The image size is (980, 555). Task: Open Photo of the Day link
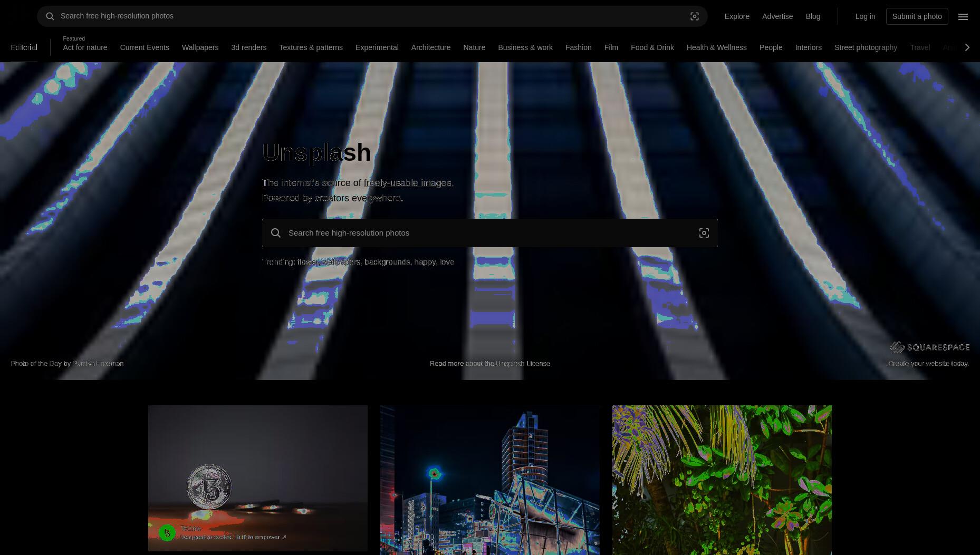[36, 364]
